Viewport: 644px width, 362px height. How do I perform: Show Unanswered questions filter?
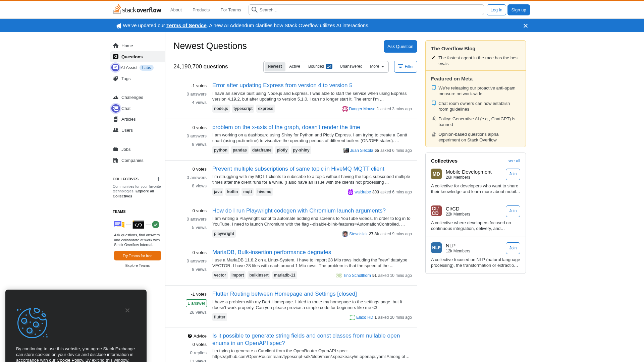tap(351, 66)
